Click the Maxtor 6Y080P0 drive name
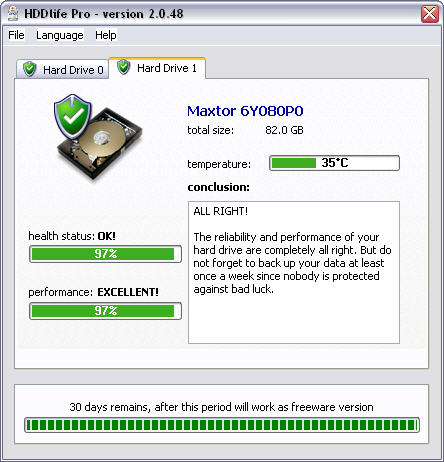 pyautogui.click(x=245, y=111)
